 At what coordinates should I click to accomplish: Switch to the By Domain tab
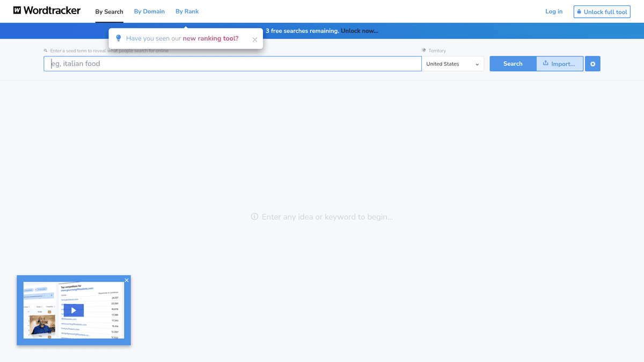149,11
